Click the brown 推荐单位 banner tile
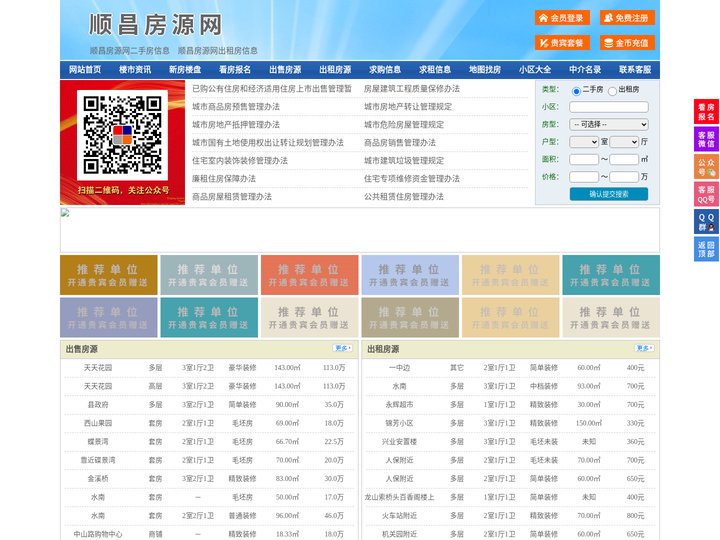The width and height of the screenshot is (720, 540). coord(109,275)
